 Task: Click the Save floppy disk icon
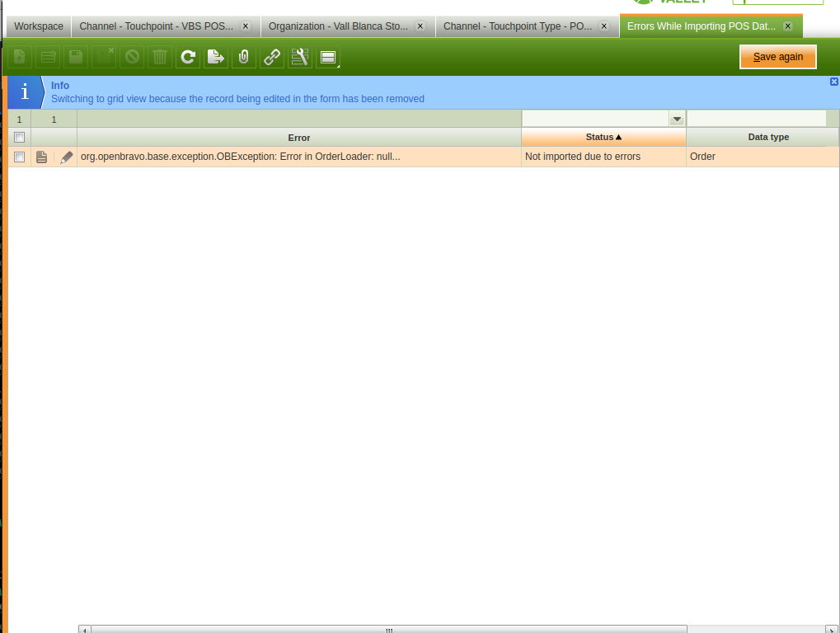[x=76, y=57]
